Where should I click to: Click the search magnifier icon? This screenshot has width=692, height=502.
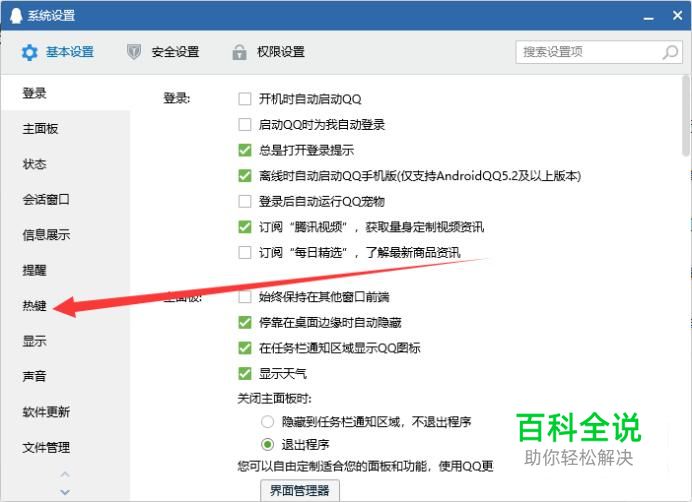coord(670,52)
